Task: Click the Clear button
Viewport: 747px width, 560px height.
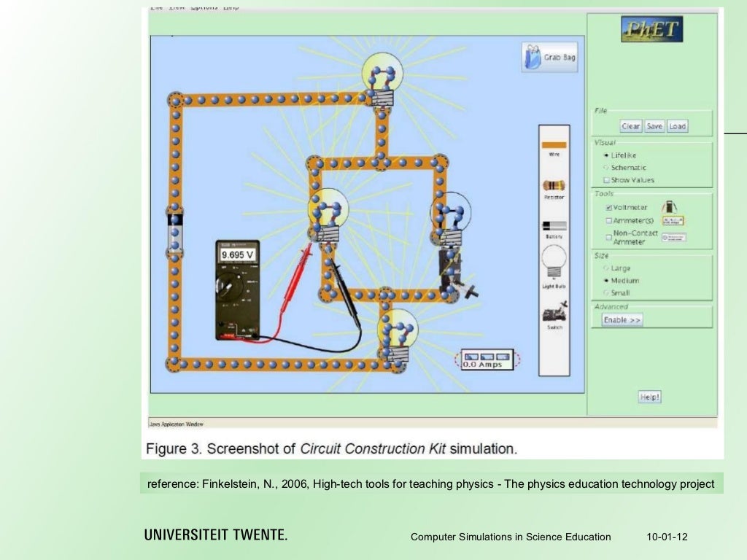Action: [631, 126]
